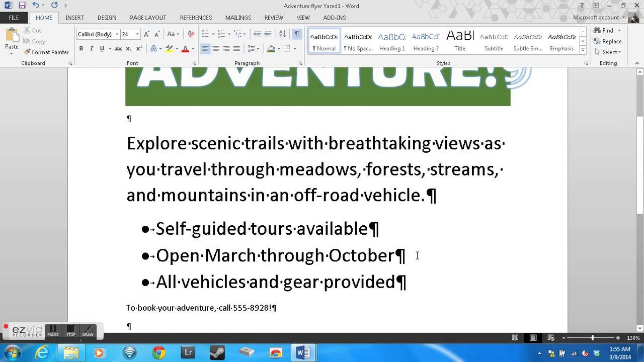Switch to the PAGE LAYOUT tab
Screen dimensions: 644x362
click(x=148, y=18)
